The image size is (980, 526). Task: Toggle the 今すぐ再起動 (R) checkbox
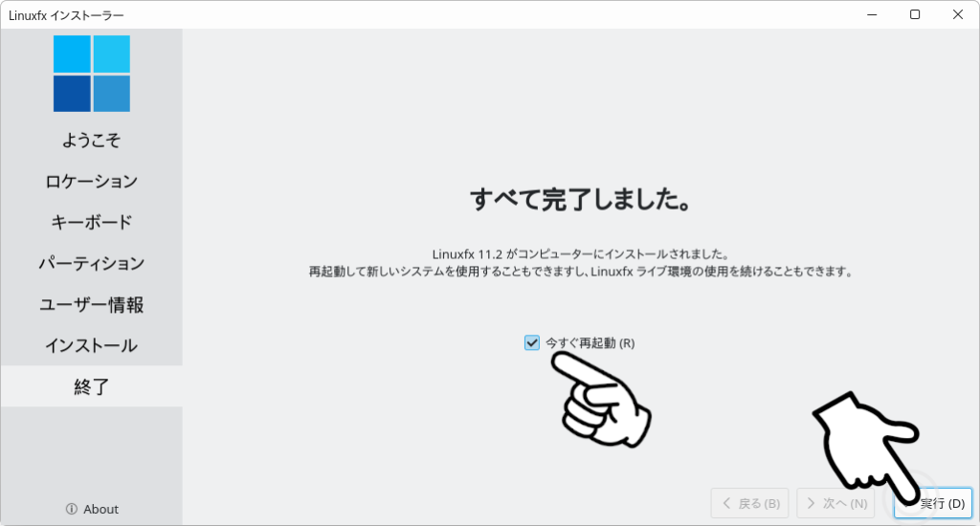(532, 343)
